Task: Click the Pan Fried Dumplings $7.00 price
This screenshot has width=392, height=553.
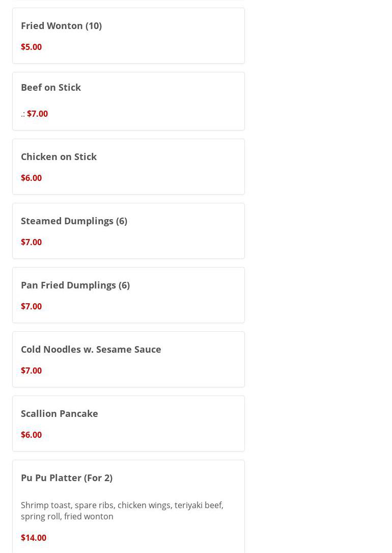Action: click(x=32, y=306)
